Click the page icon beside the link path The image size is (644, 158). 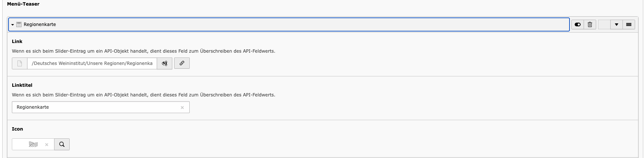[20, 63]
